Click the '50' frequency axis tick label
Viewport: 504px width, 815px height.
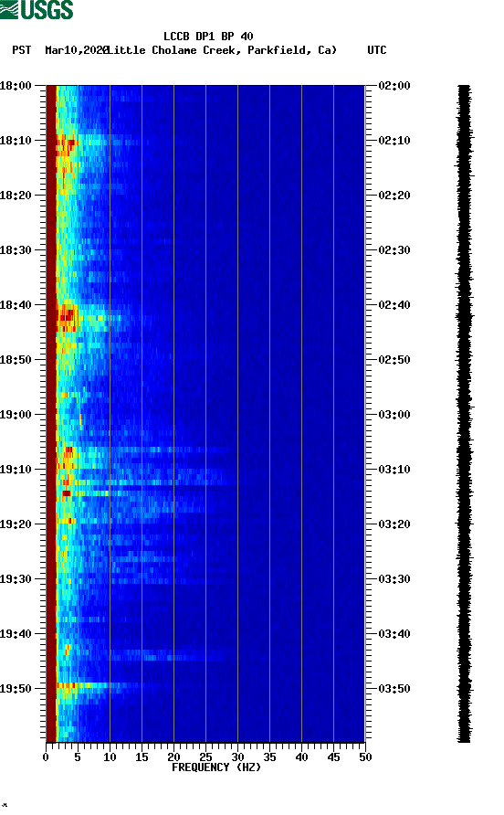[x=366, y=757]
